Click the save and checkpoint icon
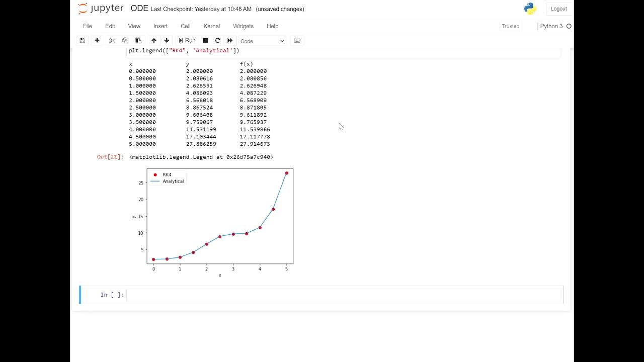 [83, 41]
